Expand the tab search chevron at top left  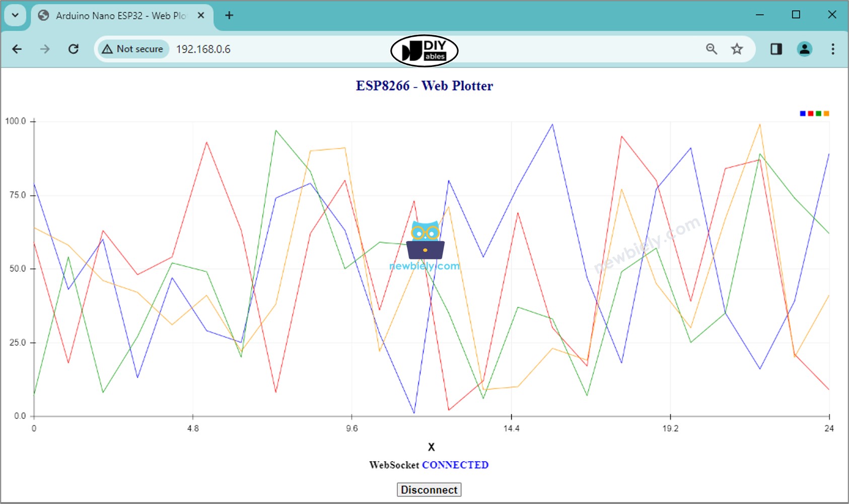pos(15,15)
